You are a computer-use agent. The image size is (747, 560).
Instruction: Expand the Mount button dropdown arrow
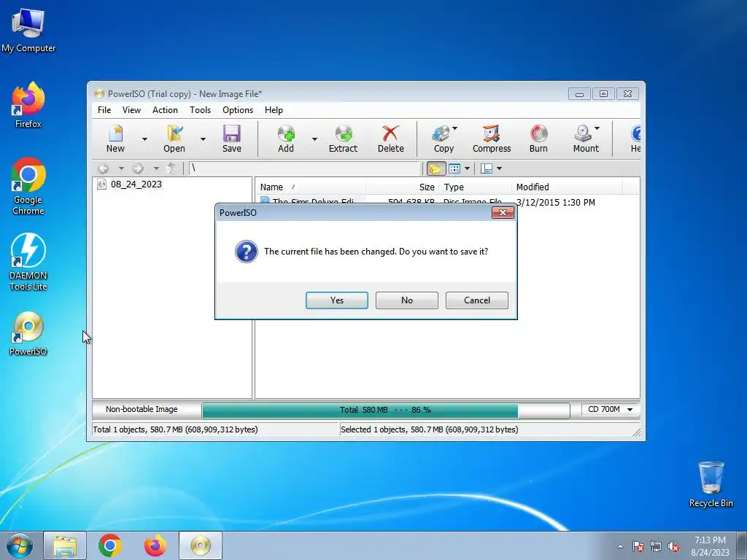pyautogui.click(x=597, y=128)
